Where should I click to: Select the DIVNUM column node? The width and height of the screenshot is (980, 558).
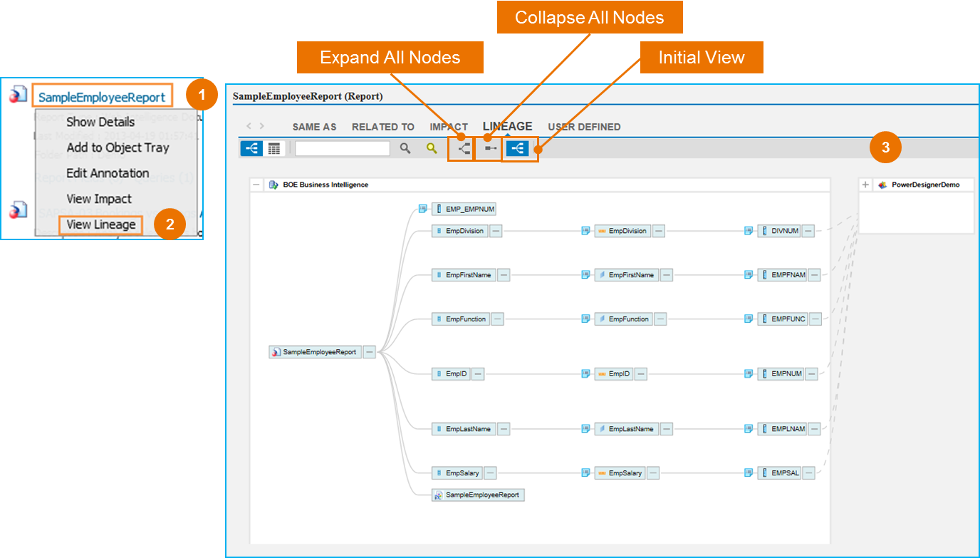point(779,231)
